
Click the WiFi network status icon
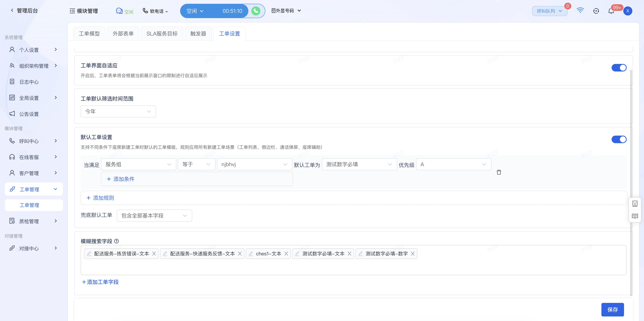[x=580, y=11]
